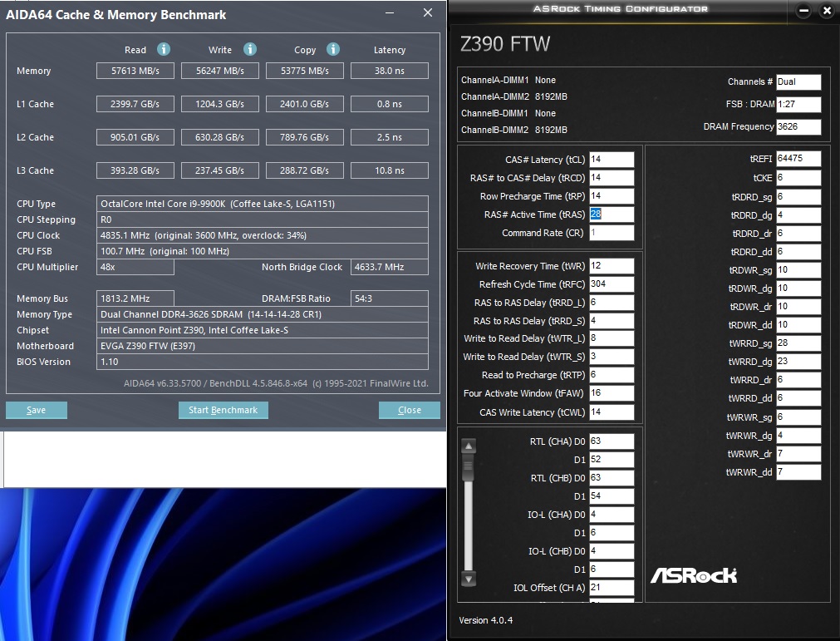The width and height of the screenshot is (840, 641).
Task: Click the Four Activate Window (tFAW) field
Action: pos(612,393)
